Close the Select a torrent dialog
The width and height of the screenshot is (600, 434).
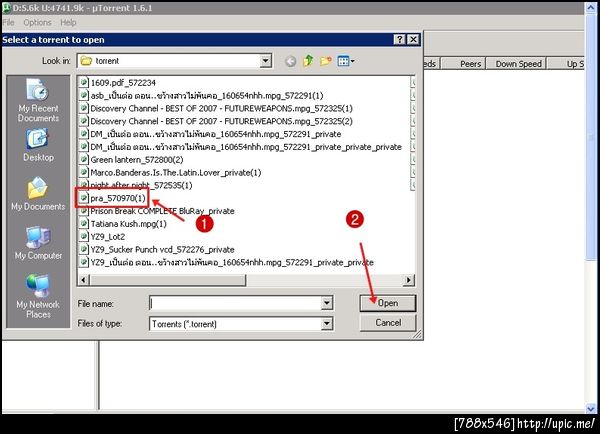tap(413, 39)
